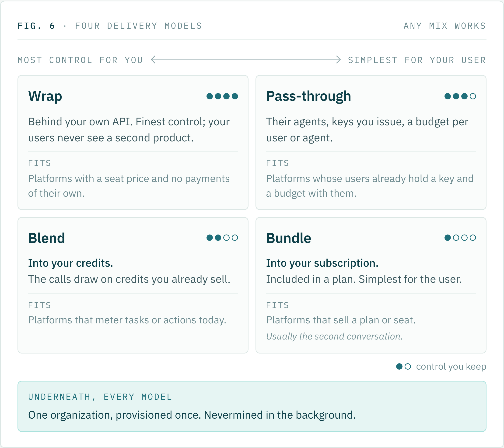The height and width of the screenshot is (448, 504).
Task: Click 'The calls draw on credits you already sell.'
Action: coord(129,279)
